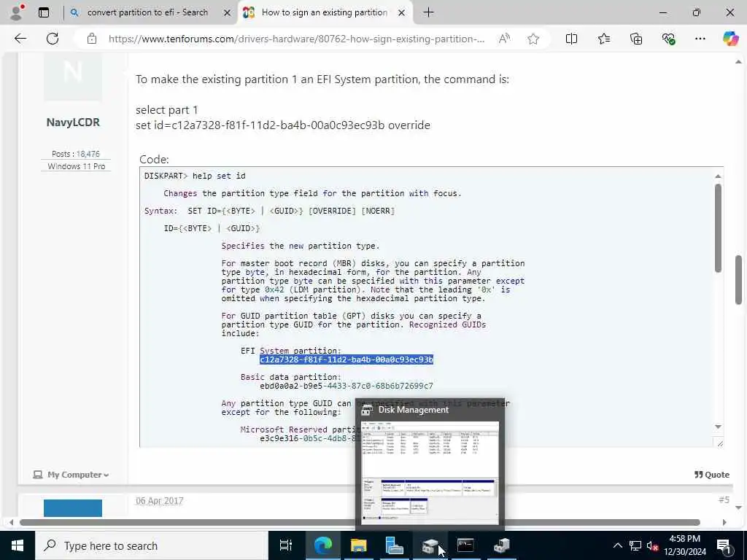Click the Type here to search box
Image resolution: width=747 pixels, height=560 pixels.
[152, 545]
